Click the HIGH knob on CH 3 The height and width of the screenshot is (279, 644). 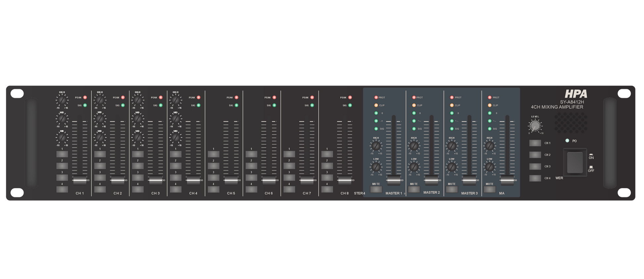pyautogui.click(x=138, y=100)
